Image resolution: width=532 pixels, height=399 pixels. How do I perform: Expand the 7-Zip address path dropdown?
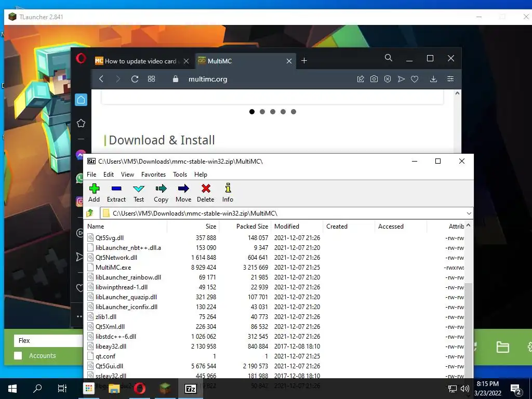(x=469, y=214)
